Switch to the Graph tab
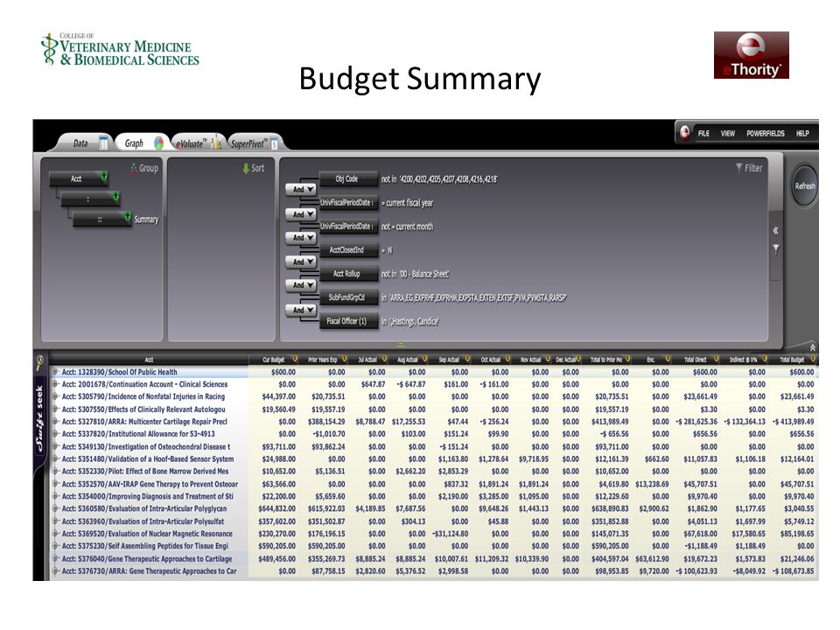 point(142,143)
